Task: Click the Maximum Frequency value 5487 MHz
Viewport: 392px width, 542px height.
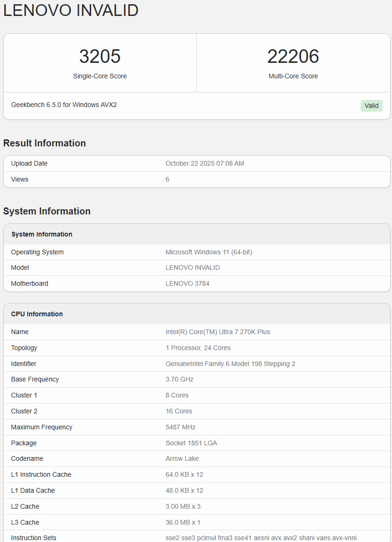Action: [x=181, y=427]
